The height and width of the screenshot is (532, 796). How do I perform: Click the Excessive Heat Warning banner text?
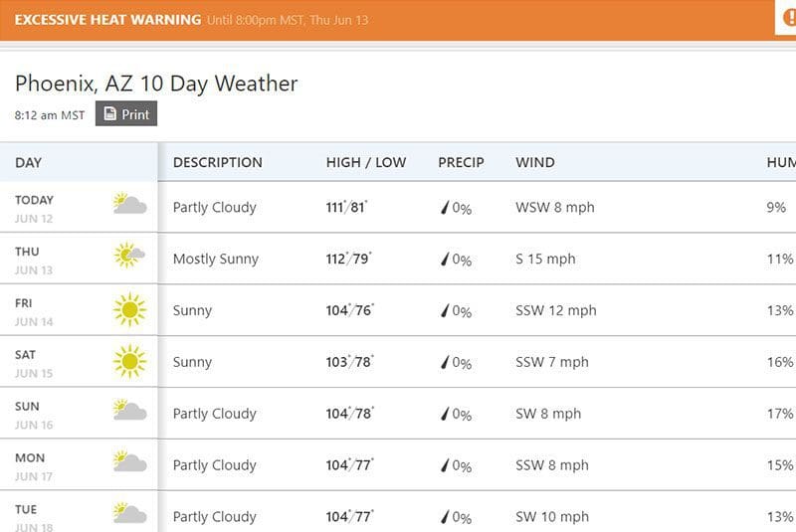(x=107, y=20)
